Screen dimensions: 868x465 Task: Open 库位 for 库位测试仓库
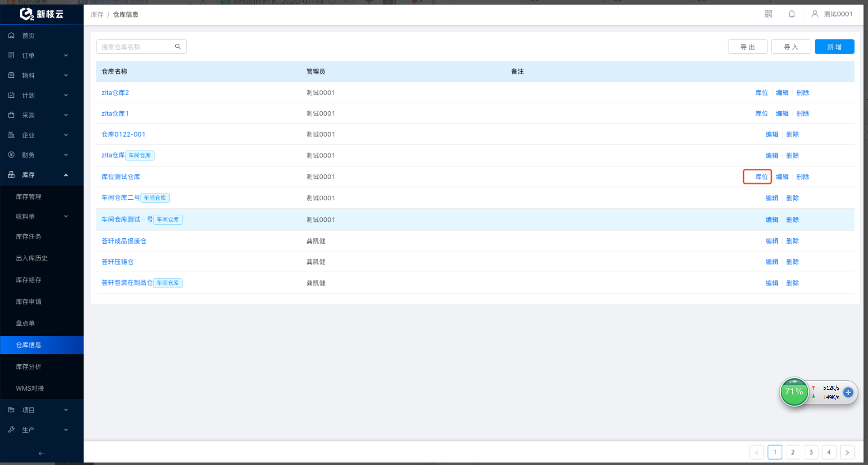[x=761, y=177]
